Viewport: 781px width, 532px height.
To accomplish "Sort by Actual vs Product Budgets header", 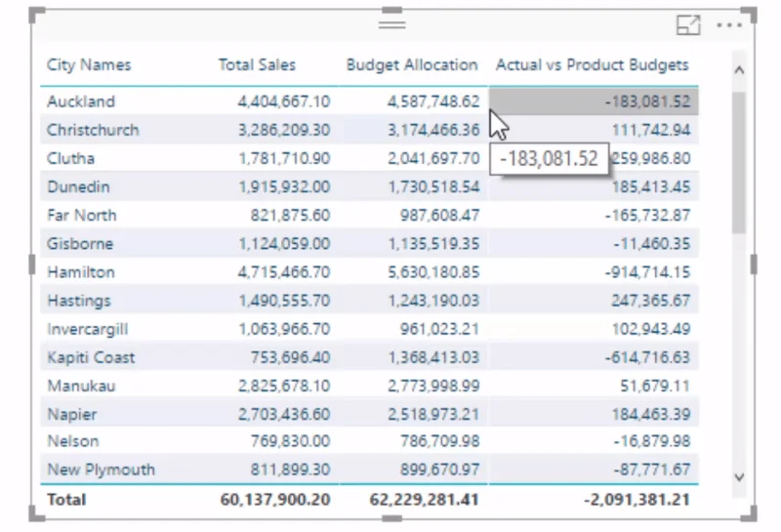I will 593,64.
